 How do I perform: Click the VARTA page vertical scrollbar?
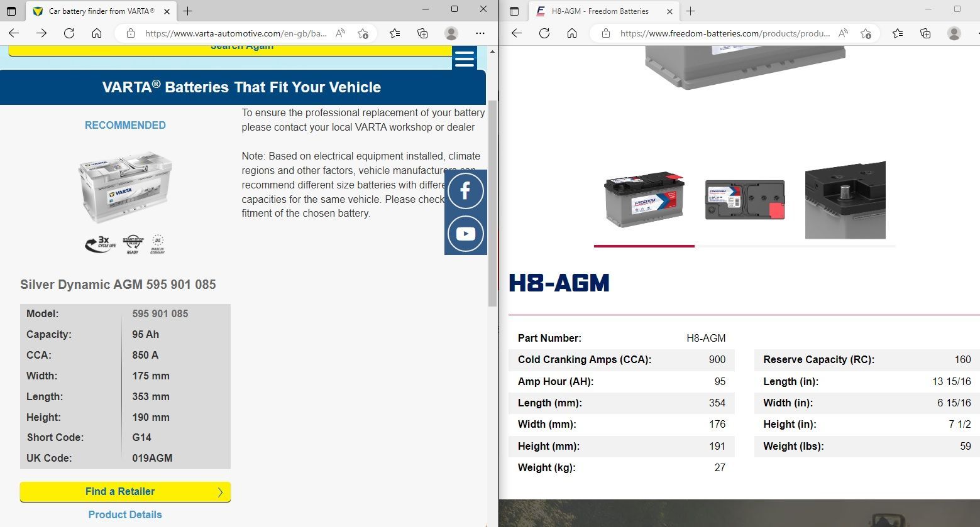[x=492, y=201]
